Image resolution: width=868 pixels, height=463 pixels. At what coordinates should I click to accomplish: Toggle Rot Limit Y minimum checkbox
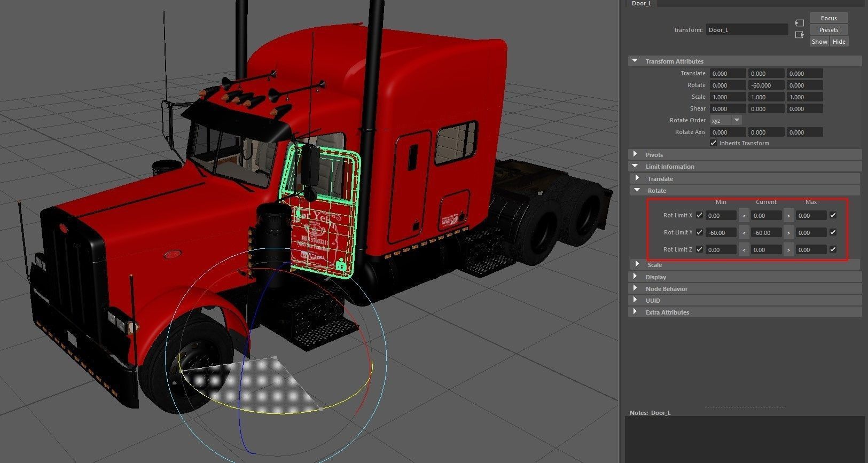click(x=699, y=232)
